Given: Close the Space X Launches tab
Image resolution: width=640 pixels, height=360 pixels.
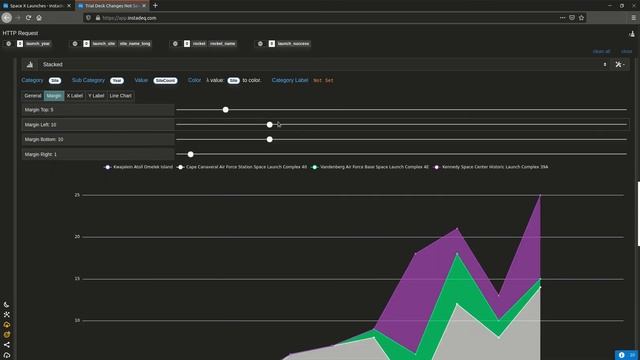Looking at the screenshot, I should (x=69, y=6).
